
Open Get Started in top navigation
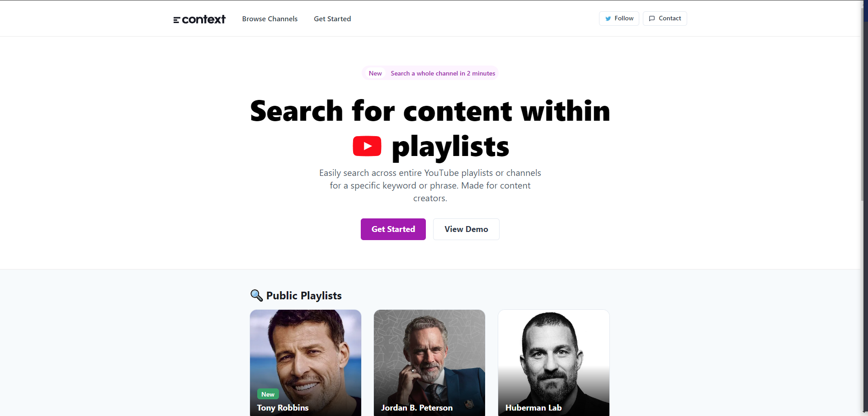(x=332, y=19)
